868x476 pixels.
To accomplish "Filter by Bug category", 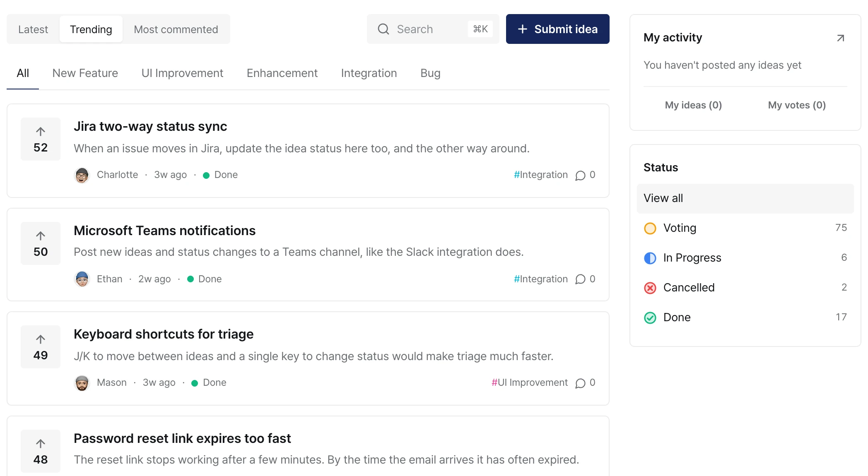I will point(430,73).
